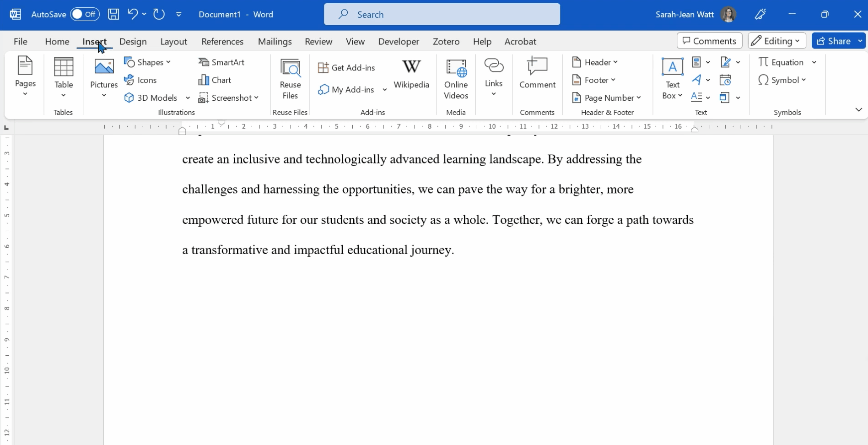Click the WordArt icon
868x445 pixels.
coord(696,80)
